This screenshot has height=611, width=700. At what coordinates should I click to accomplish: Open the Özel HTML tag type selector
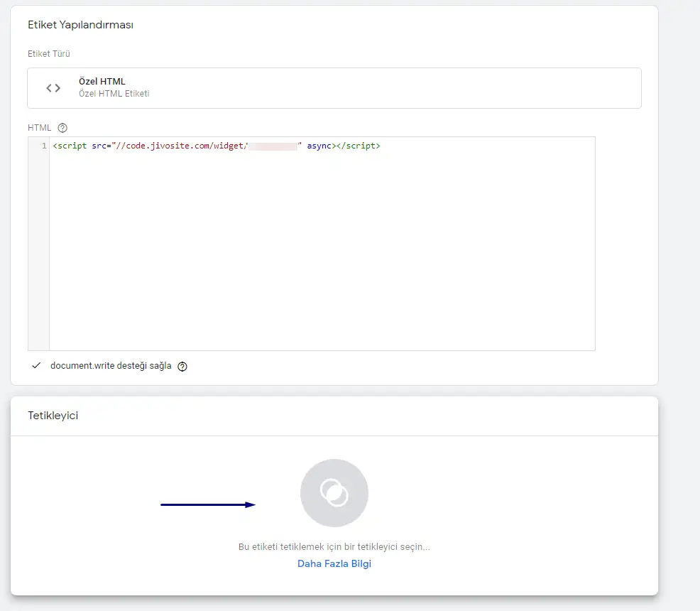[x=334, y=88]
